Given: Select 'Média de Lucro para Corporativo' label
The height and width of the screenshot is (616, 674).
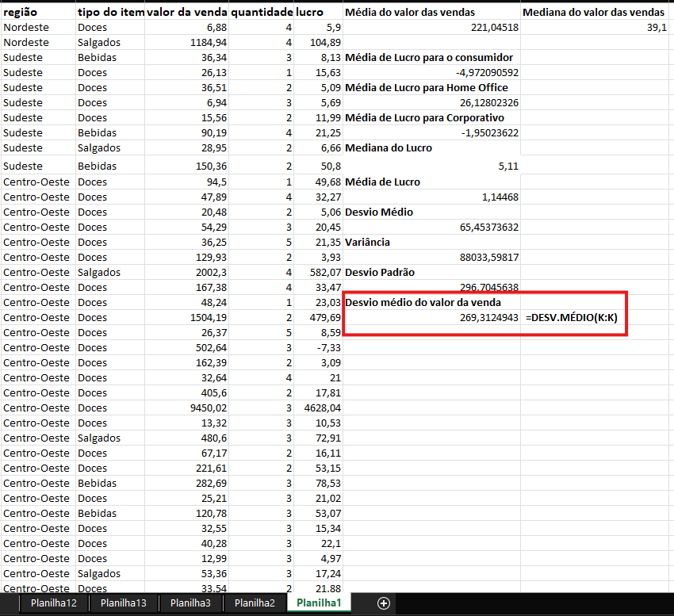Looking at the screenshot, I should tap(431, 117).
